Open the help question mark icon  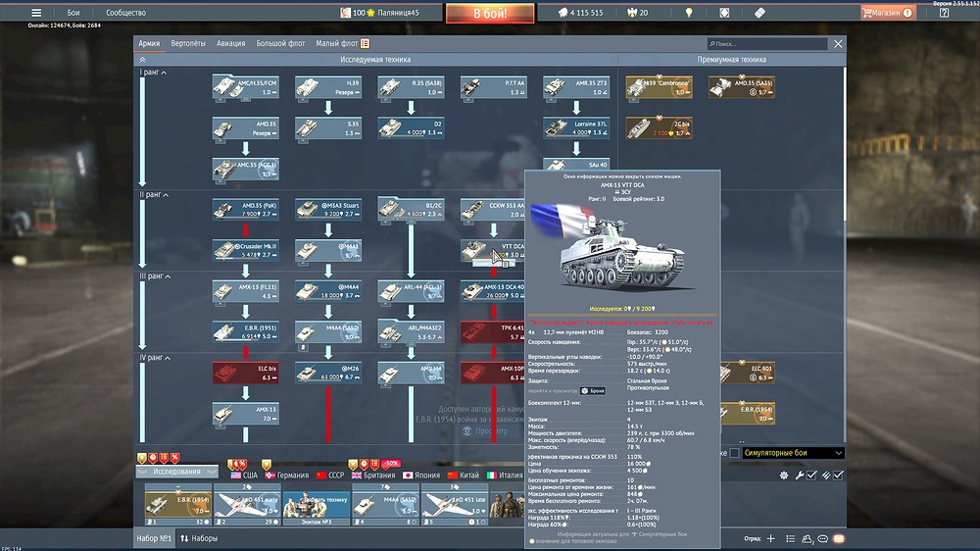point(944,13)
